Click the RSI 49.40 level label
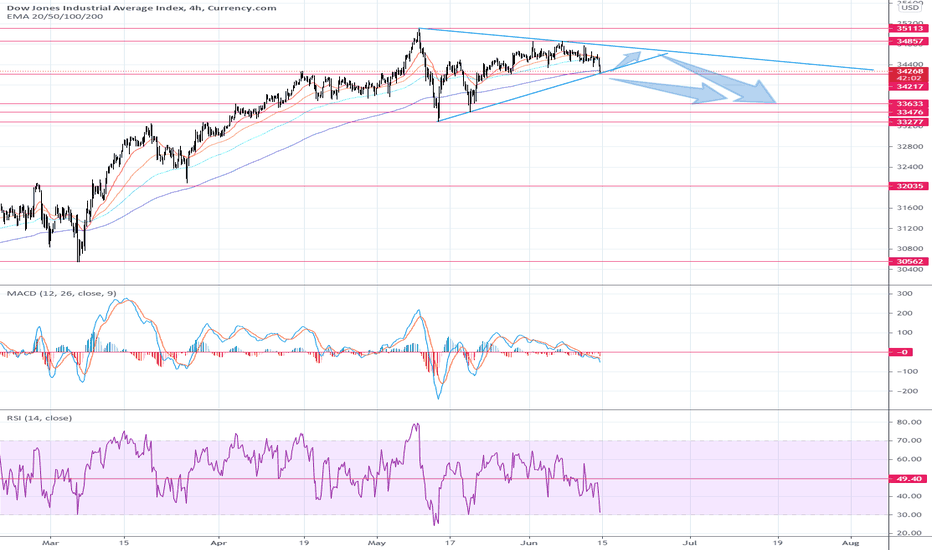This screenshot has height=550, width=932. click(x=908, y=479)
